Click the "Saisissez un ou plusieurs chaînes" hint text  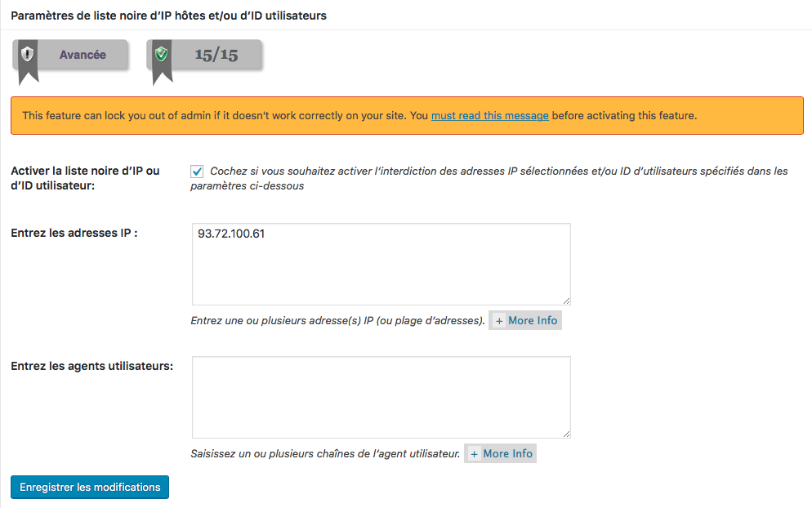325,454
